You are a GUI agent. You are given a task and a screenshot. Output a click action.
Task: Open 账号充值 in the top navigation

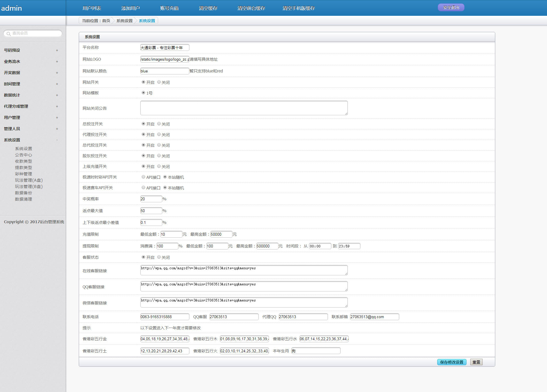tap(169, 8)
